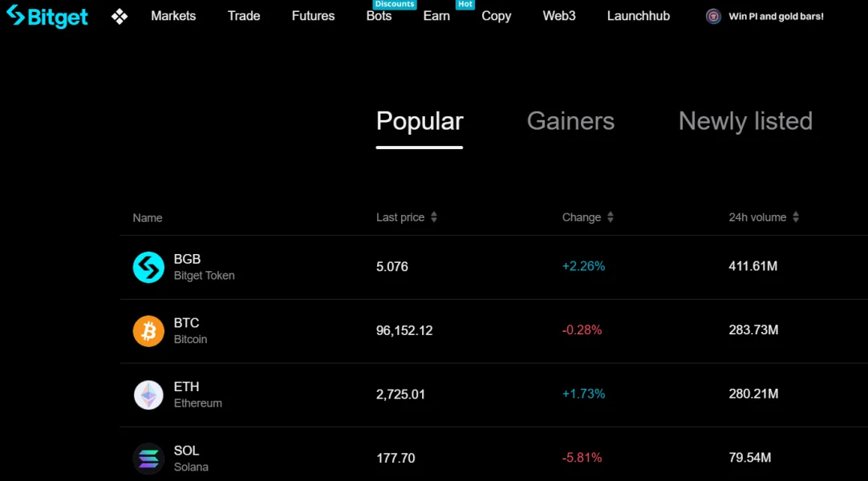Sort by 24h volume arrows
This screenshot has height=481, width=868.
point(796,217)
